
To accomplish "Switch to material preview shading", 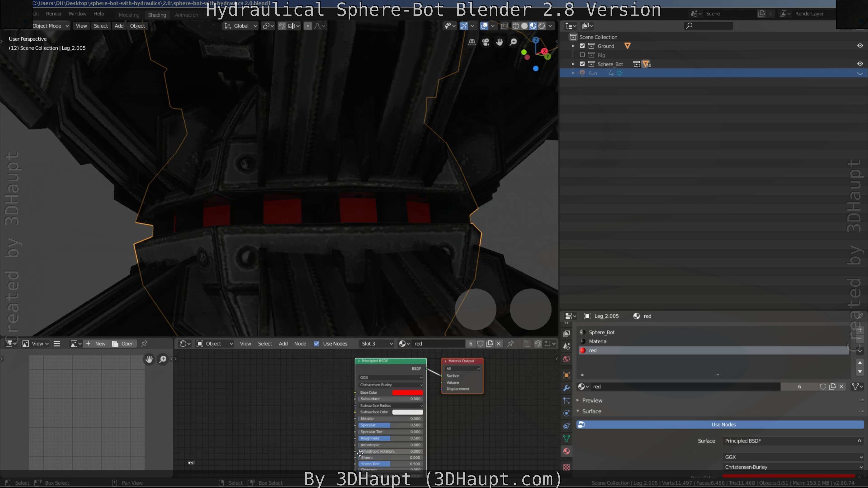I will coord(533,26).
